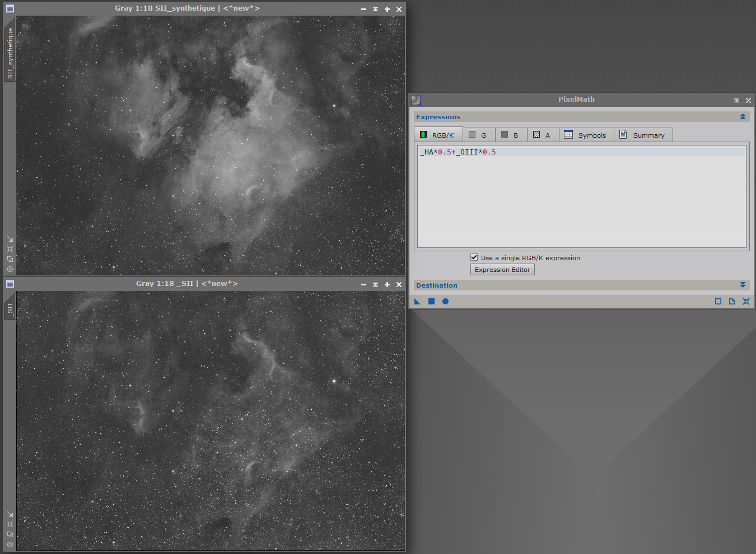Click square-frame icon in SII_synthetique window sidebar
Screen dimensions: 756x554
(10, 249)
